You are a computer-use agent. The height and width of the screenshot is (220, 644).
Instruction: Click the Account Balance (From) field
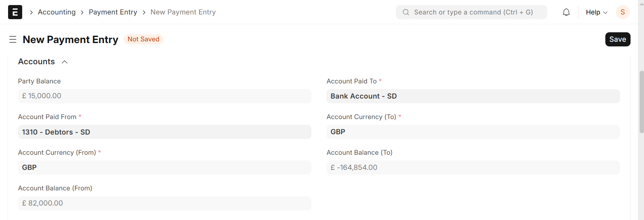pos(164,203)
